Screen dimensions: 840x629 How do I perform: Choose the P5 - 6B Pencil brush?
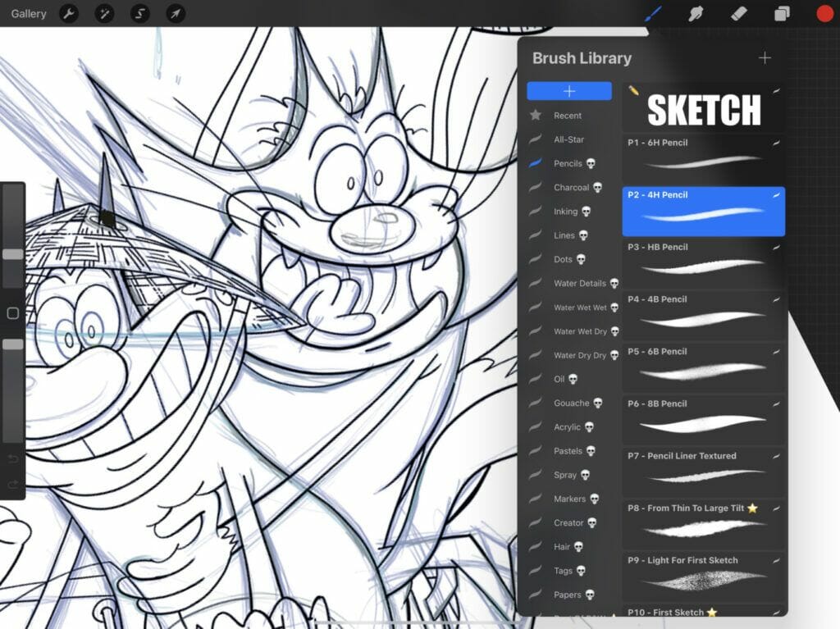(703, 367)
